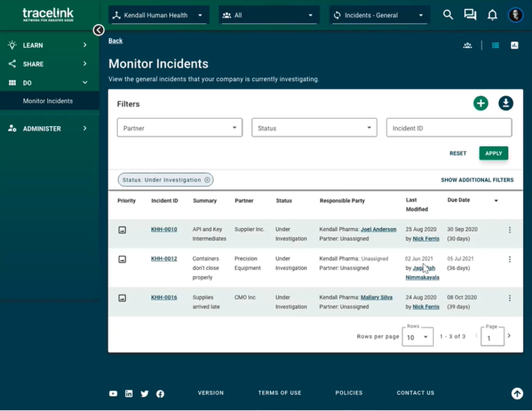Viewport: 532px width, 411px height.
Task: Click the Back link
Action: coord(116,40)
